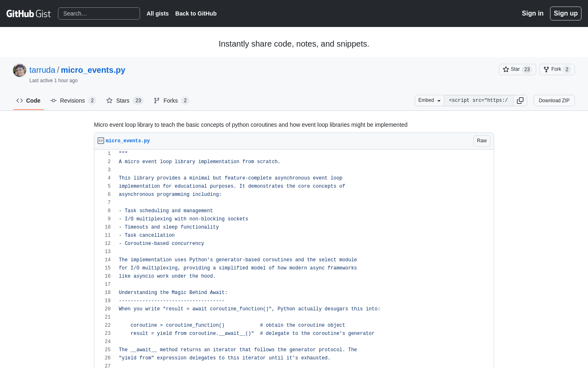Open the All gists page
This screenshot has height=368, width=588.
coord(158,13)
